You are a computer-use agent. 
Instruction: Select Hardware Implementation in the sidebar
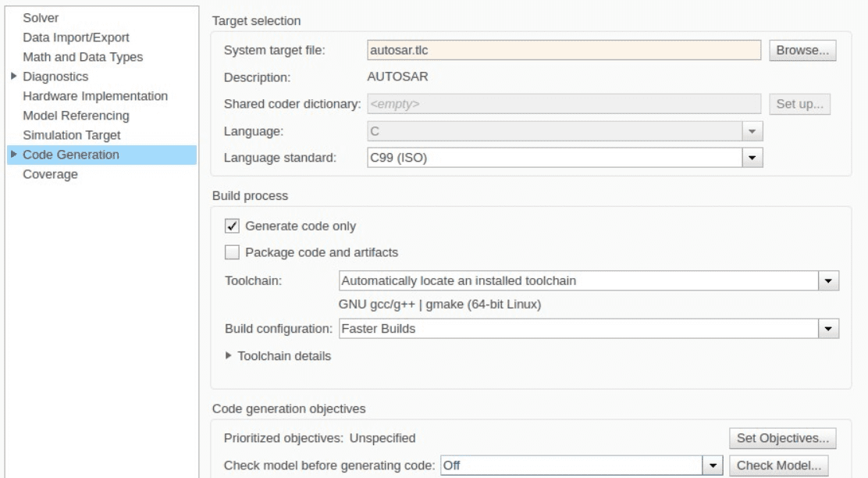[95, 96]
